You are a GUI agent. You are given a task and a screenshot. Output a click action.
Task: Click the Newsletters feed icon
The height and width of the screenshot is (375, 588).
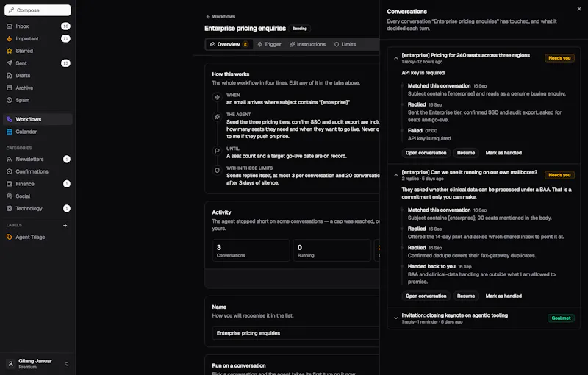[x=10, y=159]
